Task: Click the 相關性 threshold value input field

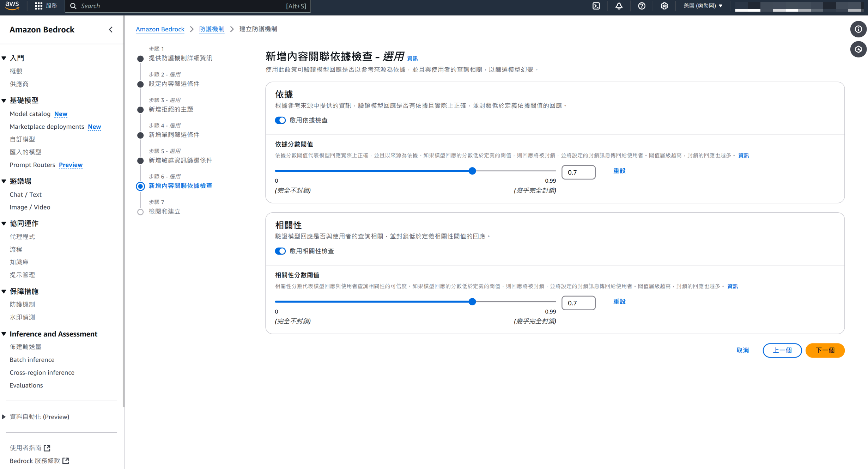Action: 578,303
